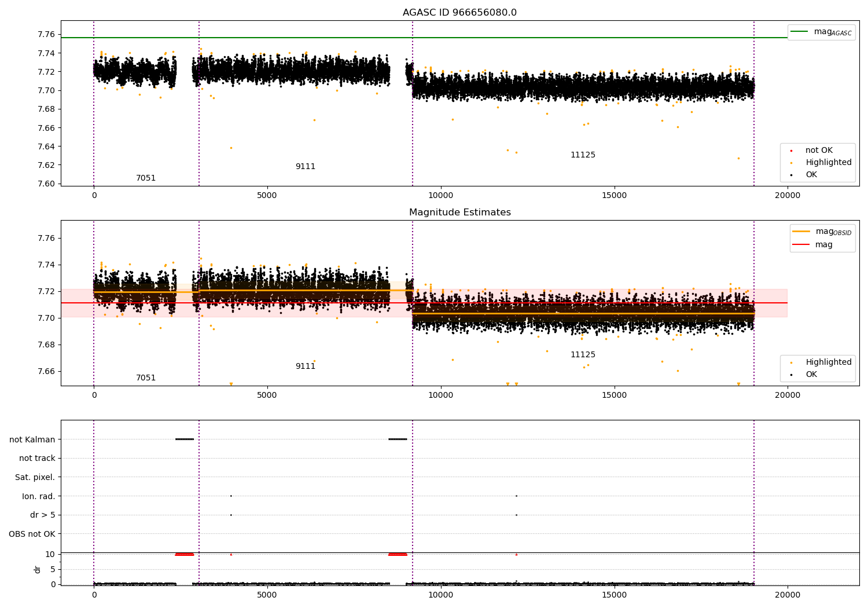Click the 5000 x-tick under the top plot

267,196
